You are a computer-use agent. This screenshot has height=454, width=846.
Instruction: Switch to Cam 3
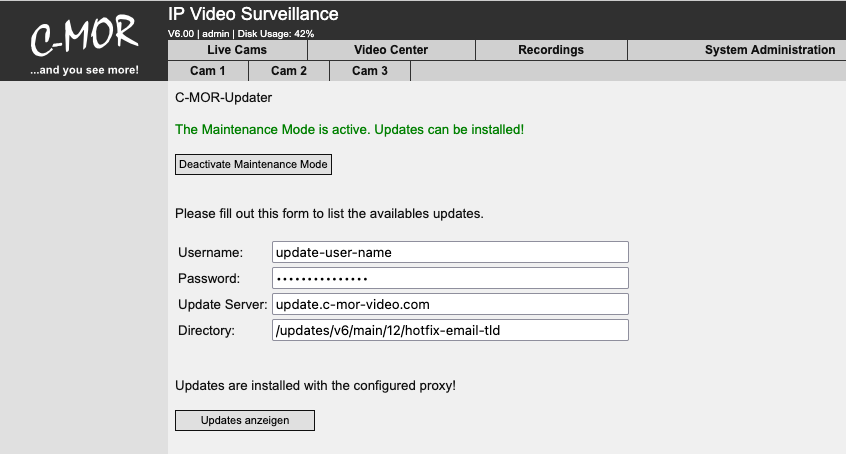point(370,71)
